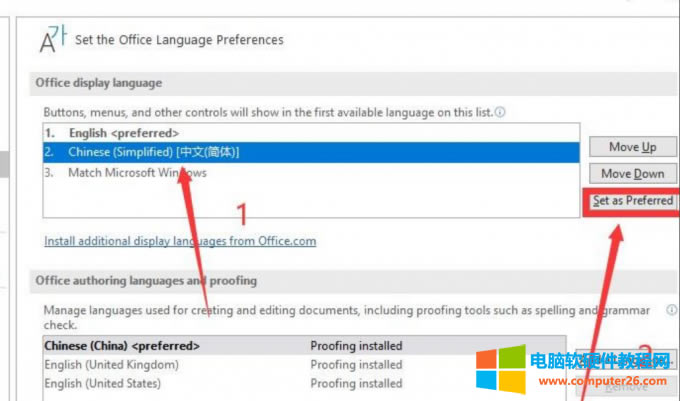Click the Office display language section header
This screenshot has height=401, width=680.
pyautogui.click(x=99, y=83)
